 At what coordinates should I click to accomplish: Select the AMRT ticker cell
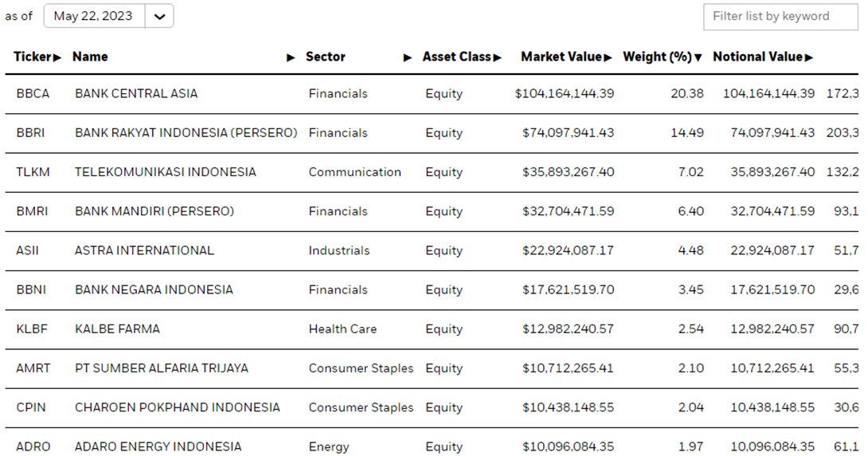click(33, 368)
